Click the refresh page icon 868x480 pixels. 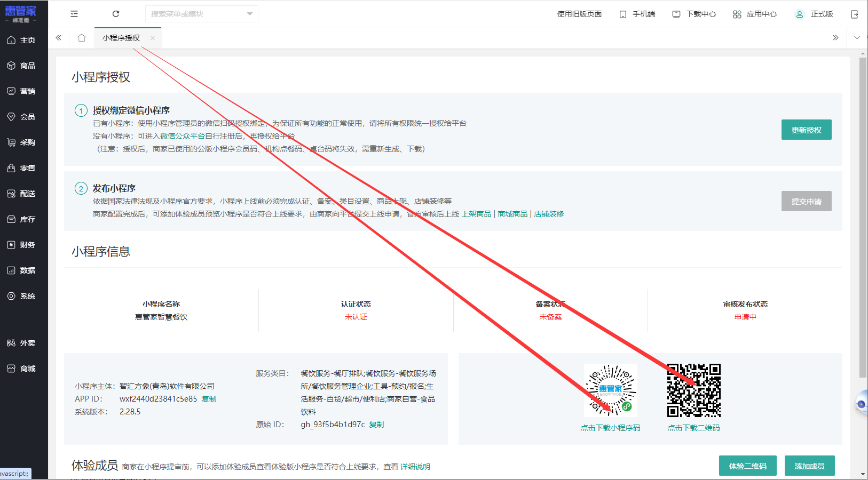click(x=116, y=14)
